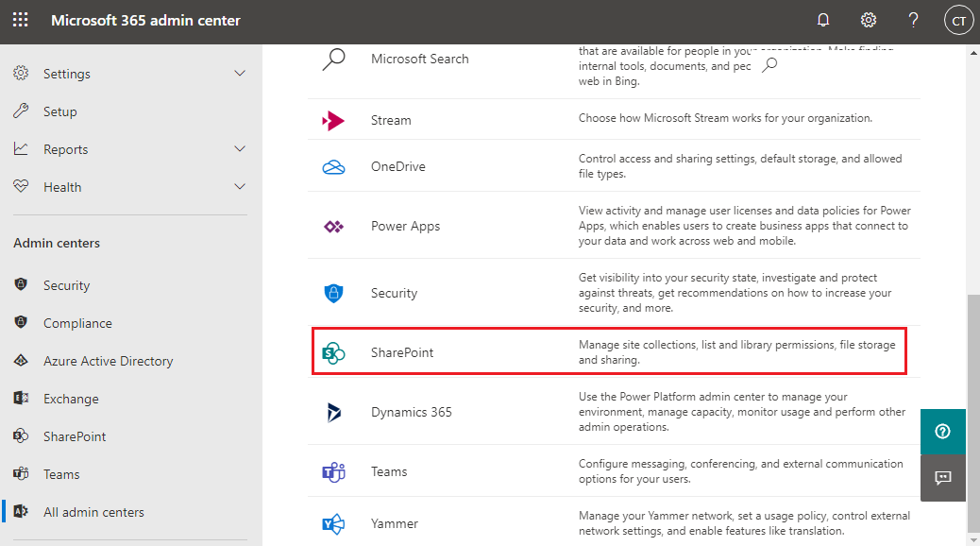The image size is (980, 546).
Task: Open the Teams link in main list
Action: coord(389,471)
